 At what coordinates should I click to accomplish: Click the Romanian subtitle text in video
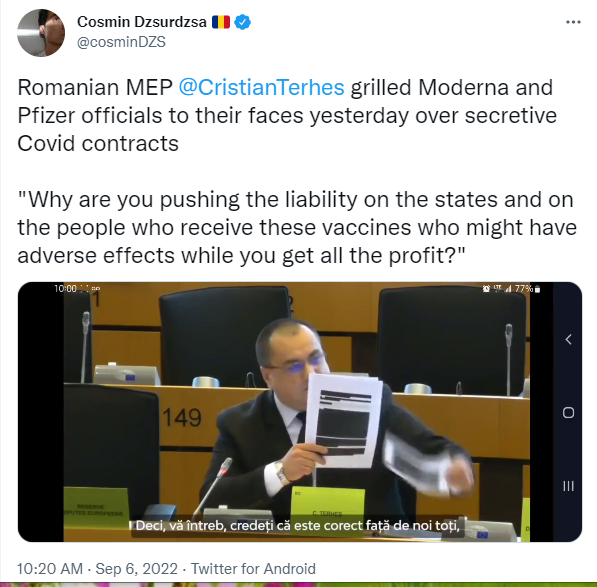click(x=298, y=526)
